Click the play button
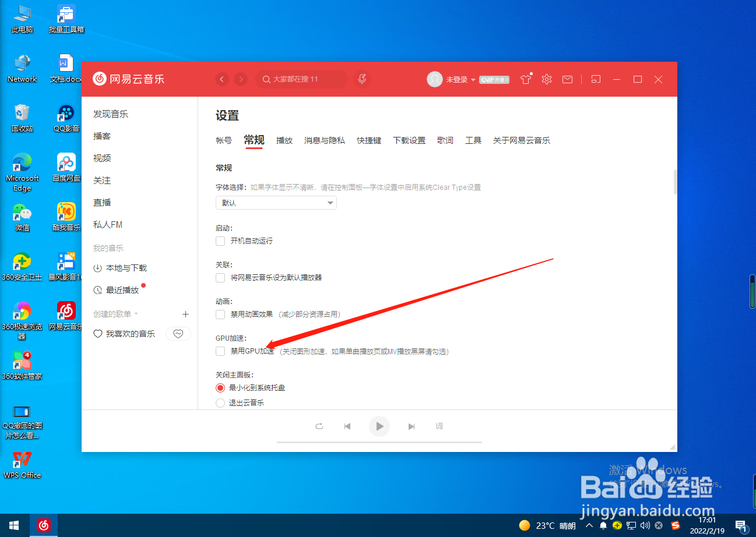The height and width of the screenshot is (537, 756). (x=379, y=426)
